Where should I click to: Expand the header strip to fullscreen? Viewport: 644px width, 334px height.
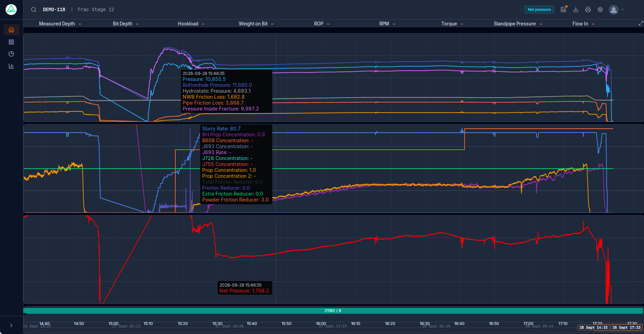(x=641, y=23)
